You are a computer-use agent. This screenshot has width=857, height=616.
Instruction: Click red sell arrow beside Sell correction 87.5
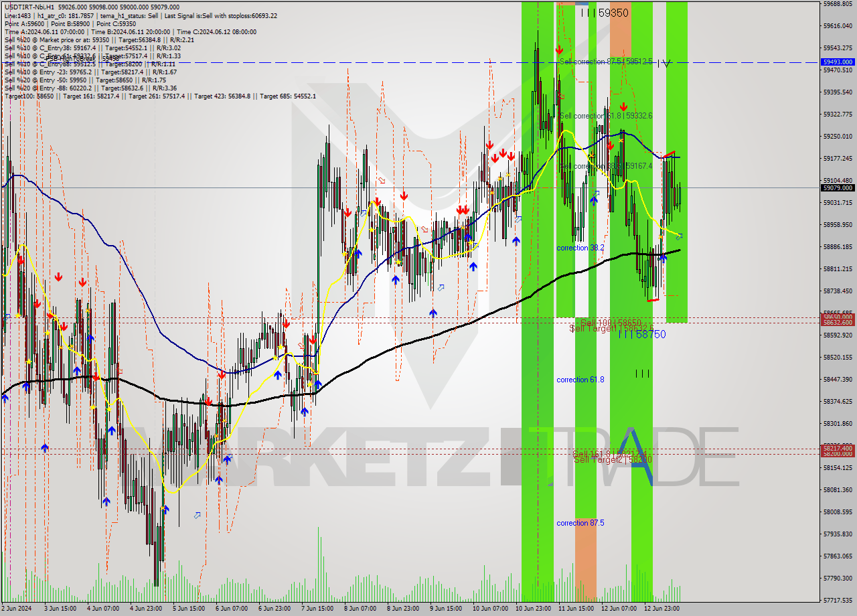tap(559, 50)
